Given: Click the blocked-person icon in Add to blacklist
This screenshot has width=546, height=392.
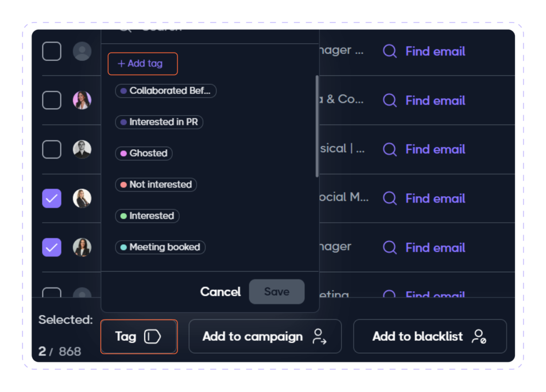Looking at the screenshot, I should click(x=479, y=337).
